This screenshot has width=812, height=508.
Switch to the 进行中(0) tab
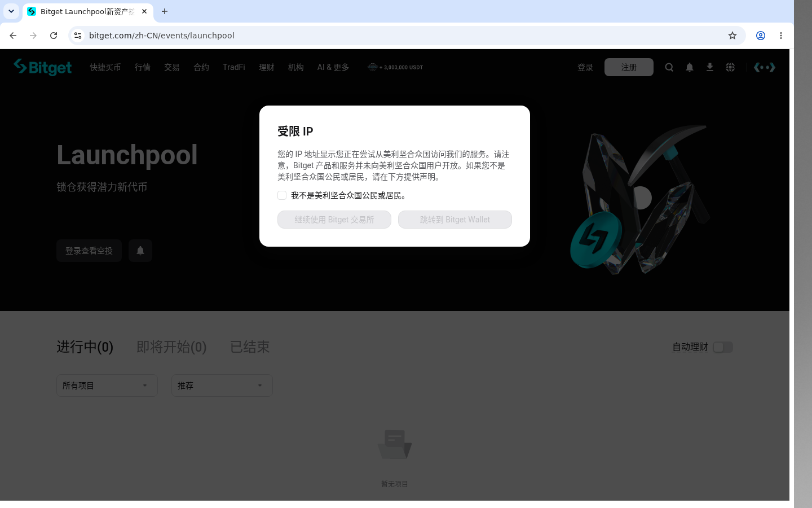(x=85, y=347)
